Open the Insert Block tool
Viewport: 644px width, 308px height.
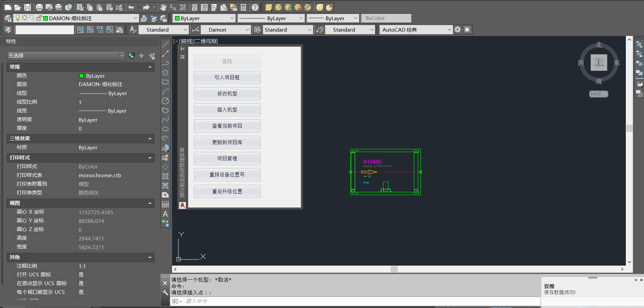click(x=165, y=148)
